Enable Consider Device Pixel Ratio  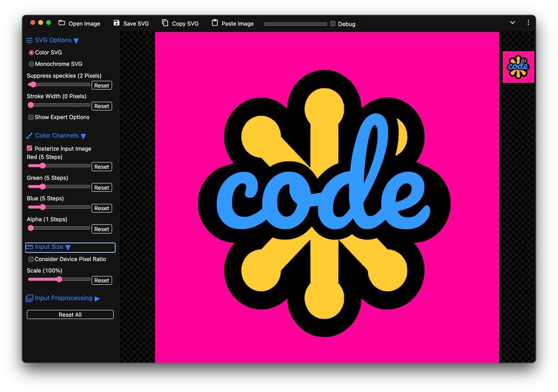pos(31,259)
